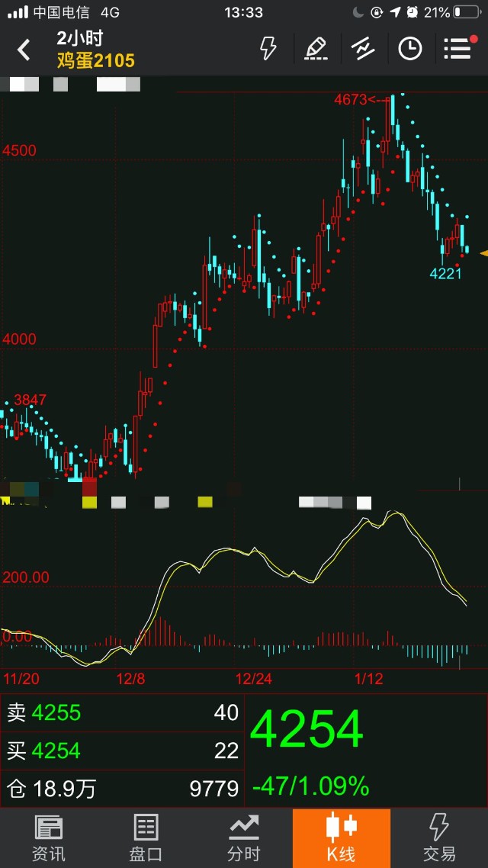Open the pencil drawing tools icon
The width and height of the screenshot is (488, 868).
coord(316,49)
